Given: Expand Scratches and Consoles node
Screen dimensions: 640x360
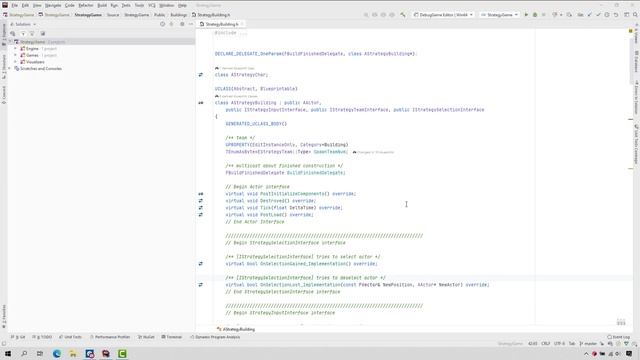Looking at the screenshot, I should [10, 69].
